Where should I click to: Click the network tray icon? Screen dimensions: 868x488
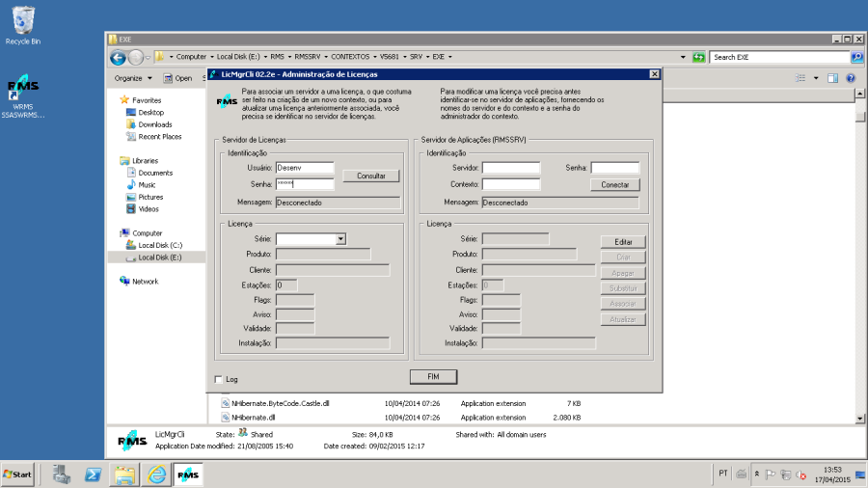pyautogui.click(x=785, y=474)
